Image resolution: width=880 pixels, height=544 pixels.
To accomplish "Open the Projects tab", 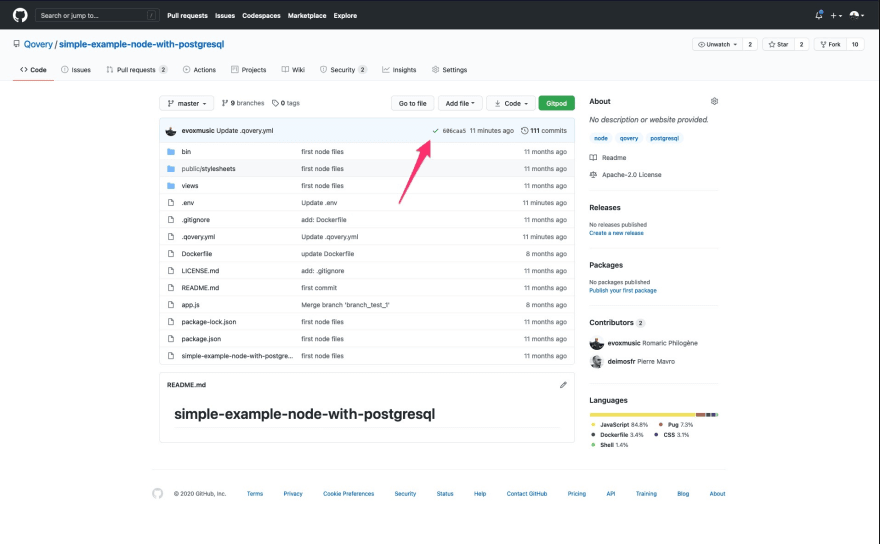I will coord(249,70).
